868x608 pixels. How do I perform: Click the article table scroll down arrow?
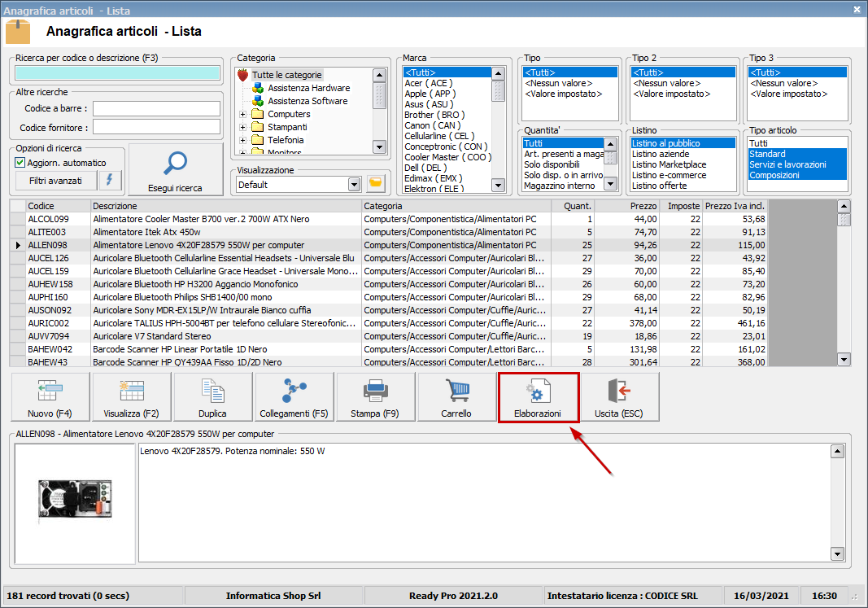[844, 360]
